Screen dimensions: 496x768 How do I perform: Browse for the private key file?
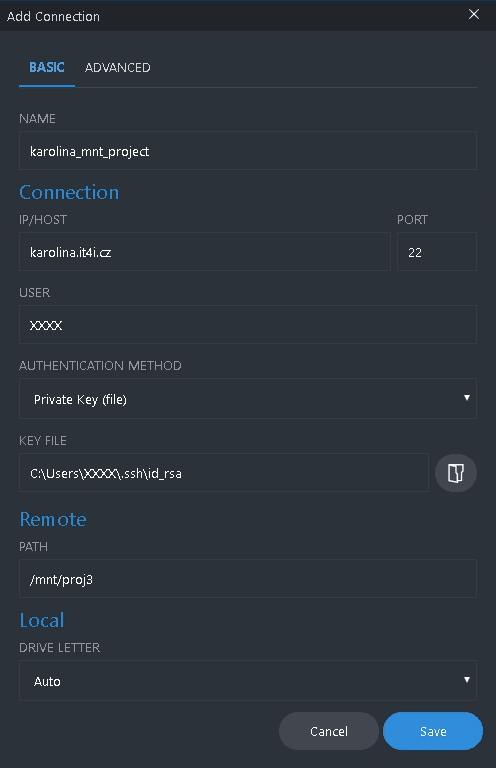click(455, 473)
